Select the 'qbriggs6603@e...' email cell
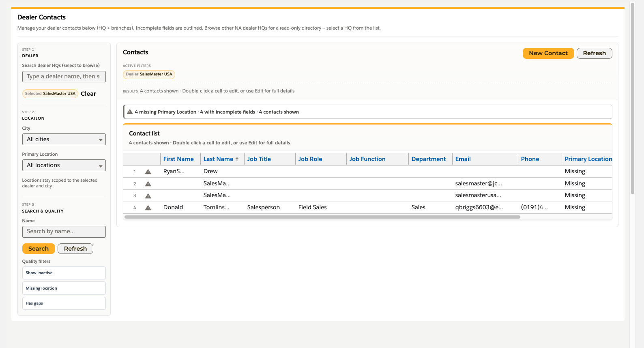Viewport: 644px width, 348px height. point(485,208)
